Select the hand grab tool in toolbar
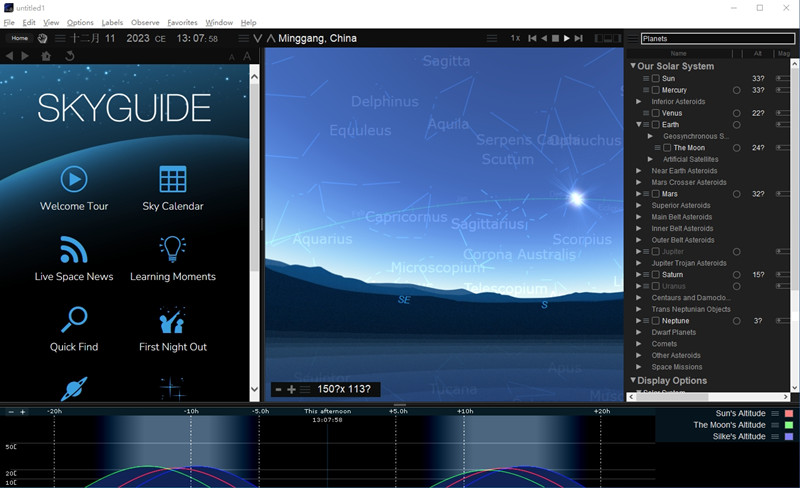 click(x=42, y=38)
